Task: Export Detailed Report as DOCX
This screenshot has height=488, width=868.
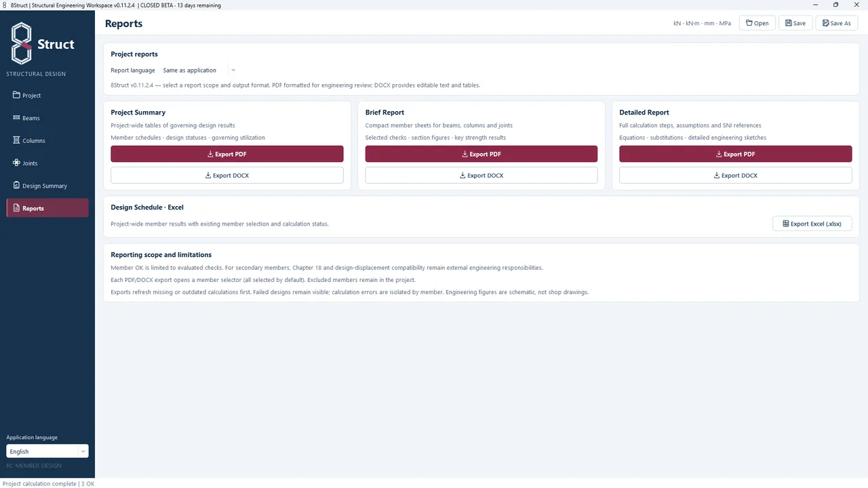Action: [736, 176]
